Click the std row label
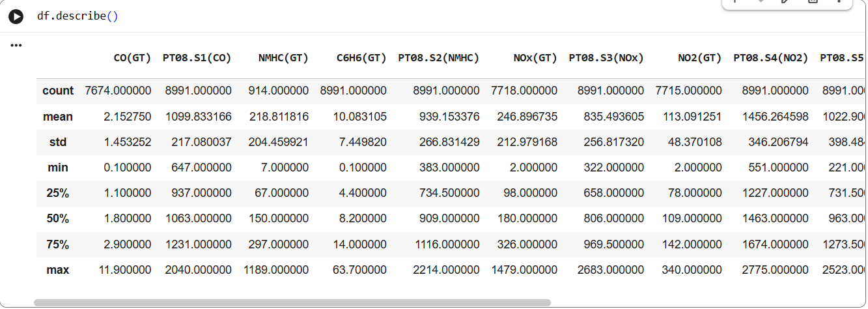 [58, 142]
